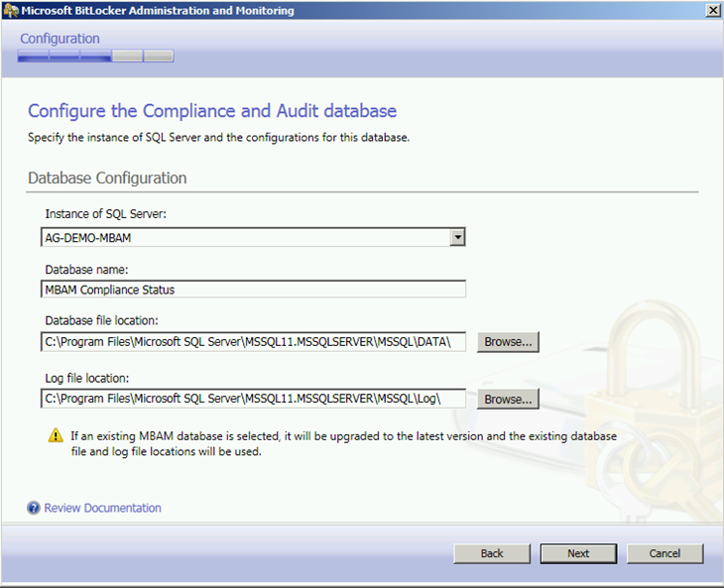The height and width of the screenshot is (588, 724).
Task: Select the AG-DEMO-MBAM instance combo box
Action: click(x=253, y=237)
